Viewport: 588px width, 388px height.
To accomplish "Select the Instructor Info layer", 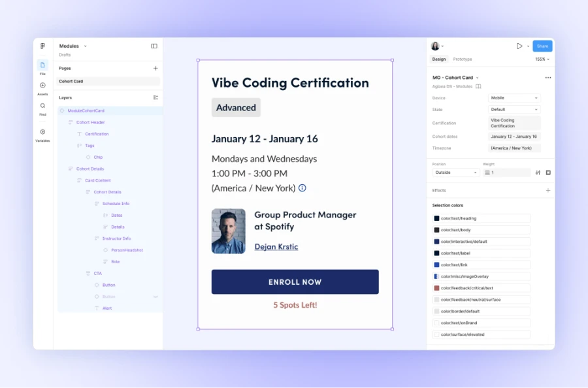I will coord(117,238).
